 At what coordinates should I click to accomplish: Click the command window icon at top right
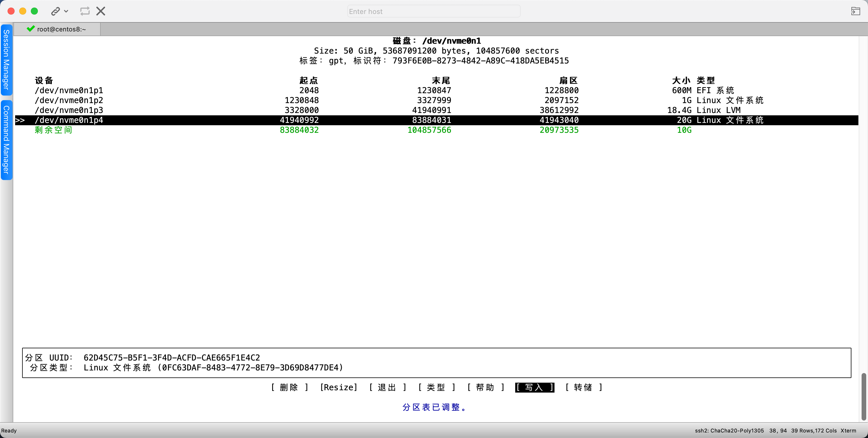pos(855,11)
